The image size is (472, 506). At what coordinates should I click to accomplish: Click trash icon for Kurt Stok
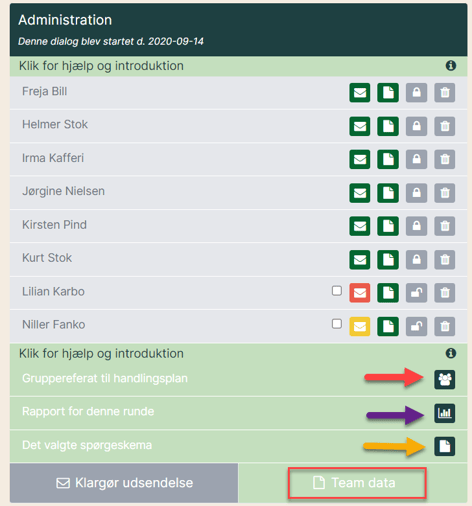pyautogui.click(x=445, y=259)
